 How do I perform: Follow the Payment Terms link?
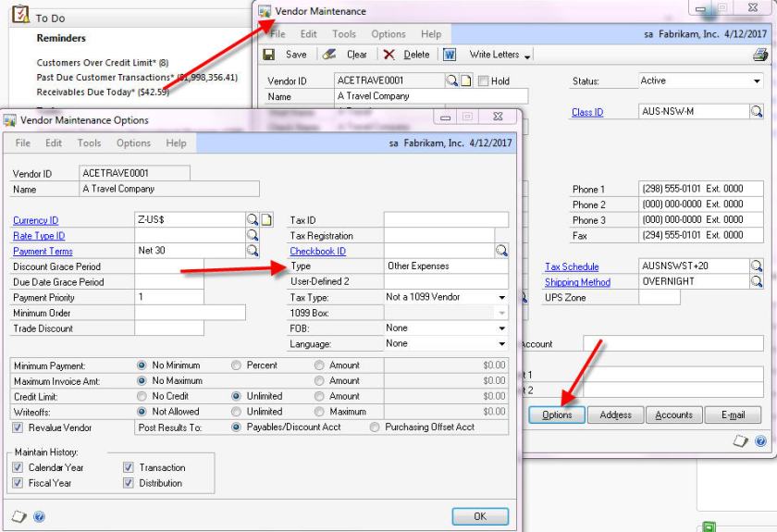(43, 252)
